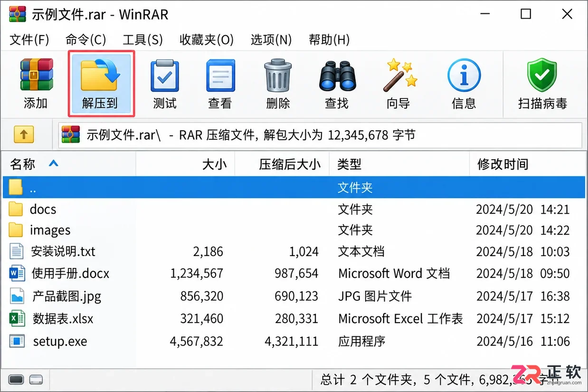Image resolution: width=588 pixels, height=392 pixels.
Task: Click the Excel icon of 数据表.xlsx
Action: pyautogui.click(x=17, y=318)
